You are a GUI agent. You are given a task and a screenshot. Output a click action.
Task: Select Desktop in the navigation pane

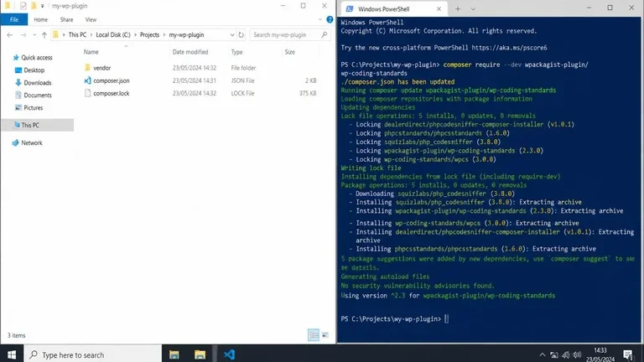(x=34, y=70)
